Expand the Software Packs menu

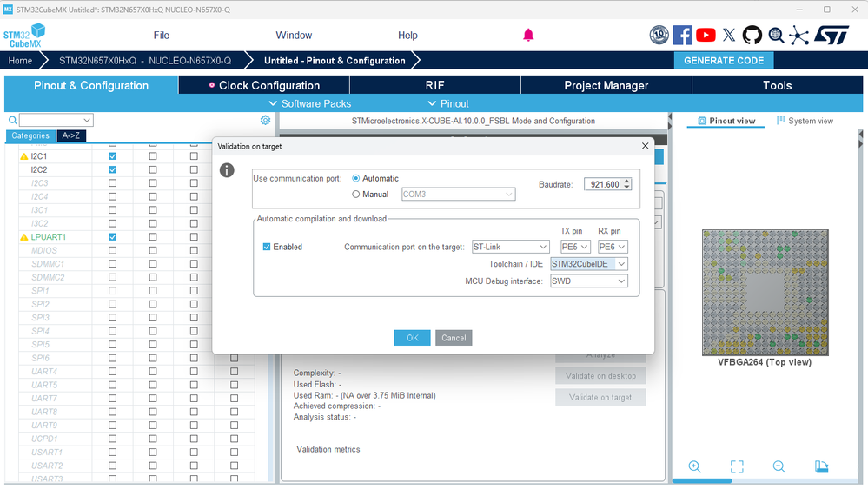pos(309,103)
